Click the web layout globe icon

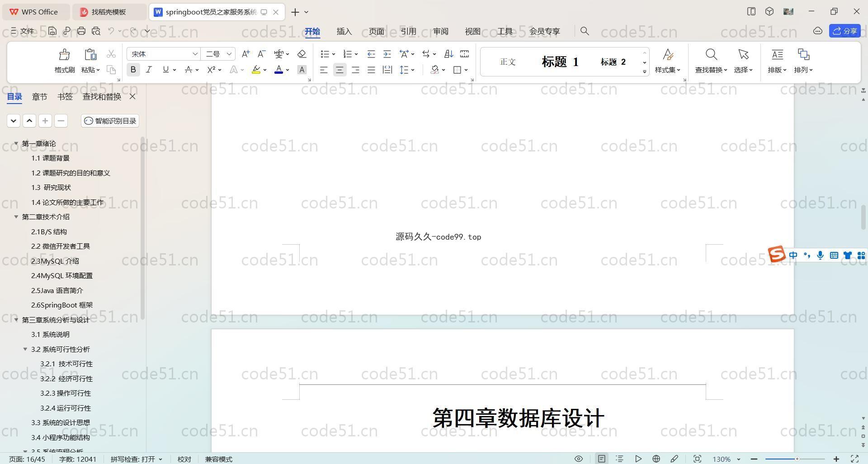point(656,459)
